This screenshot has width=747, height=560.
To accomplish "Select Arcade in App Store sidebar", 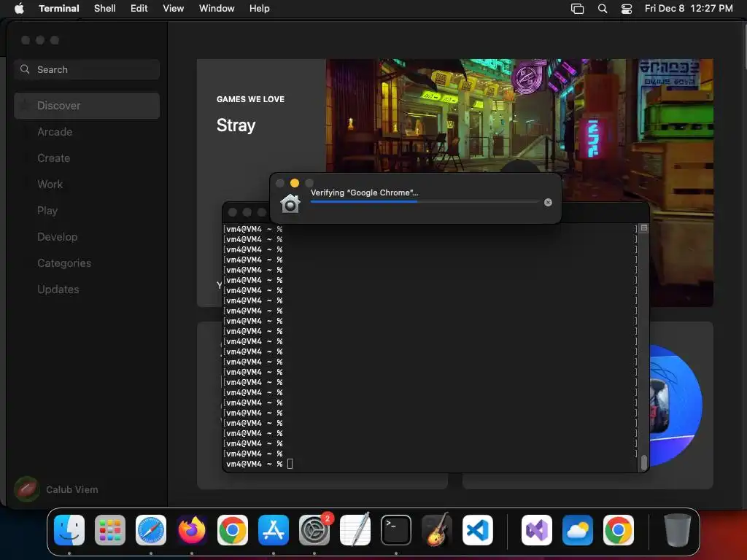I will pos(87,132).
